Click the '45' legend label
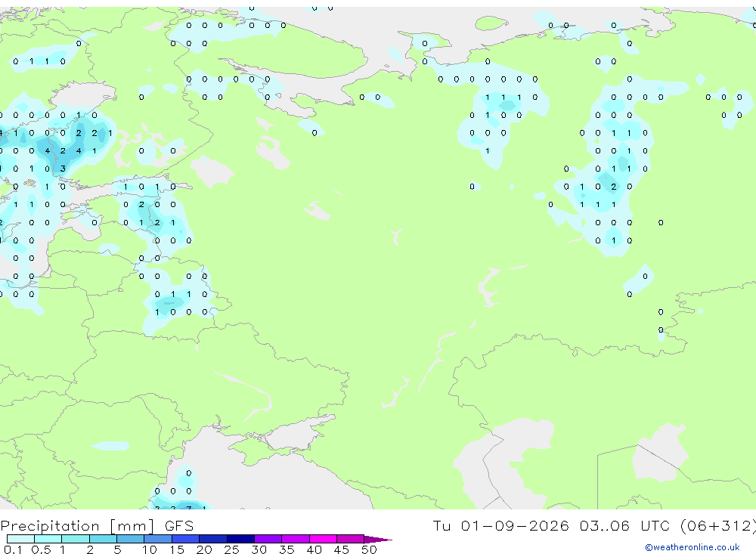 pyautogui.click(x=342, y=549)
